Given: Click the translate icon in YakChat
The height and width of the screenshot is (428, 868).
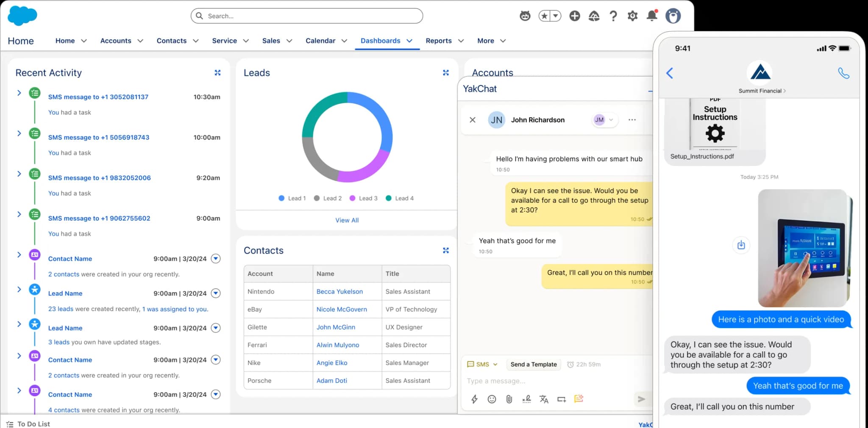Looking at the screenshot, I should (x=544, y=399).
